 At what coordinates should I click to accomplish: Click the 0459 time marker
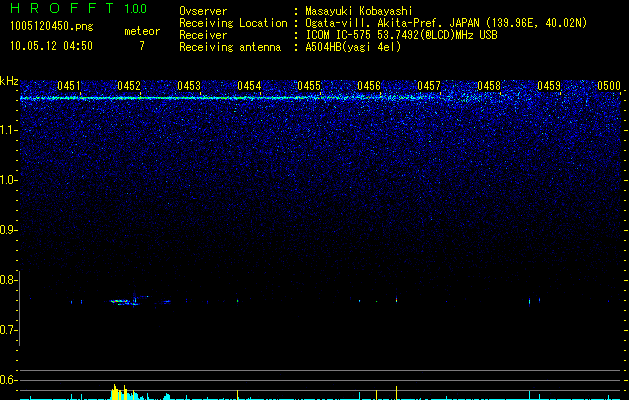tap(549, 85)
